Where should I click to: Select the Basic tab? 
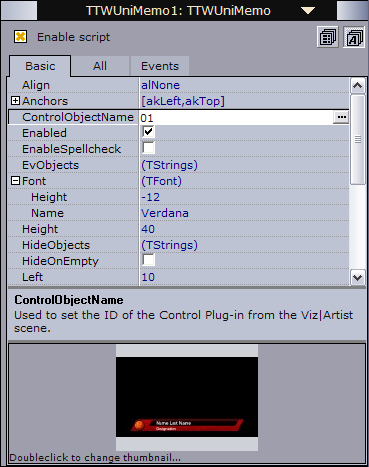click(x=40, y=66)
